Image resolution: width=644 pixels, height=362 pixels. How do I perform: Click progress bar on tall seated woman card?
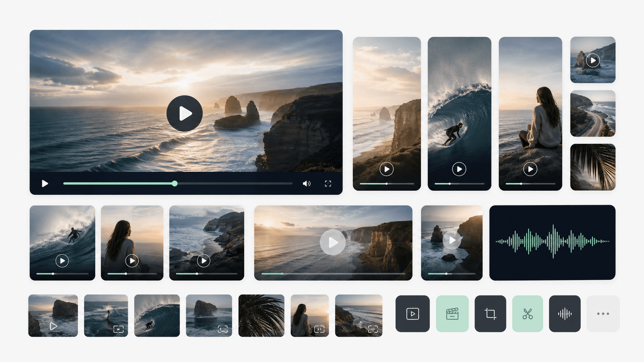[530, 184]
